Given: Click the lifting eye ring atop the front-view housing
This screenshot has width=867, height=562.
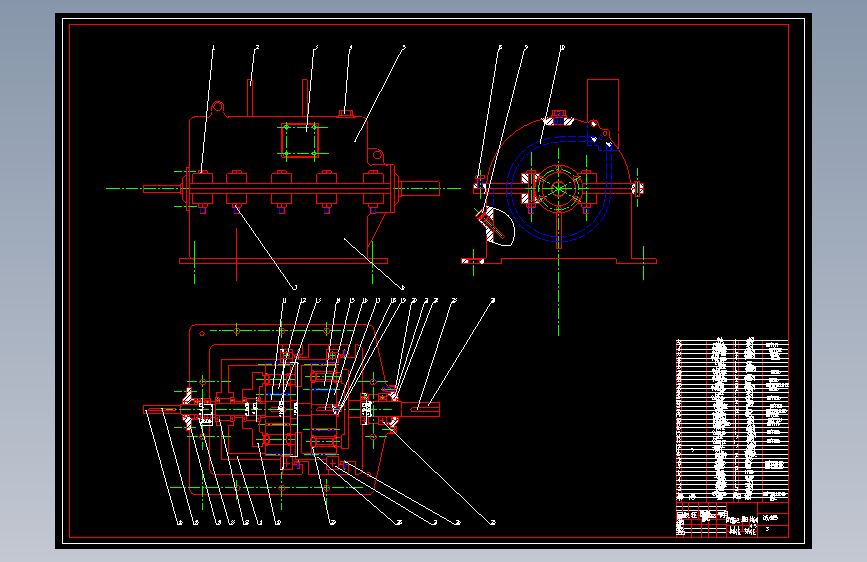Looking at the screenshot, I should click(x=217, y=107).
